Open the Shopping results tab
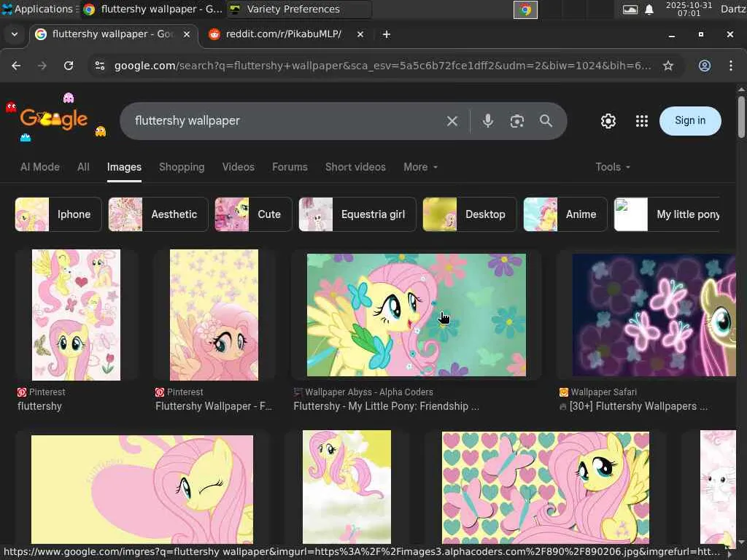 (182, 167)
